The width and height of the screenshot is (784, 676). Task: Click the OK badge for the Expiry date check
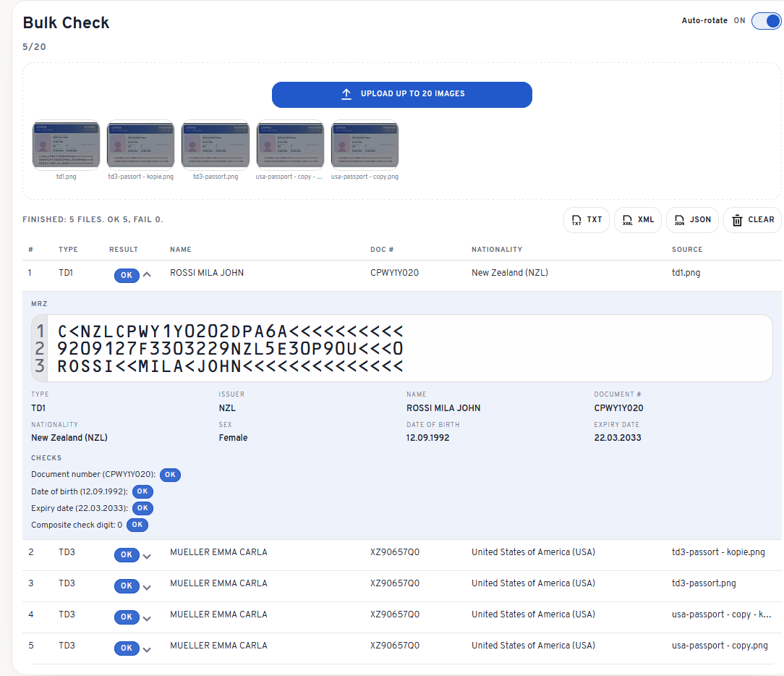pyautogui.click(x=142, y=508)
